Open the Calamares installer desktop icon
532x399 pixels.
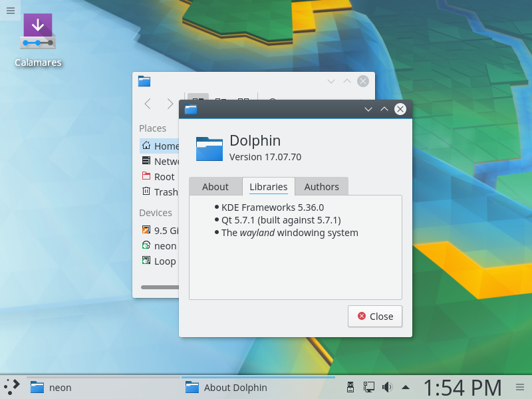tap(38, 39)
